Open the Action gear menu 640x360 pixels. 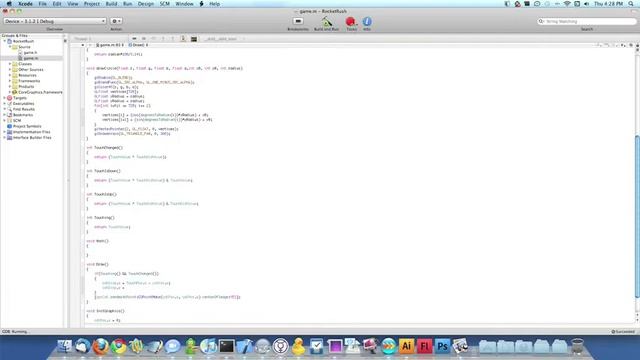tap(116, 21)
